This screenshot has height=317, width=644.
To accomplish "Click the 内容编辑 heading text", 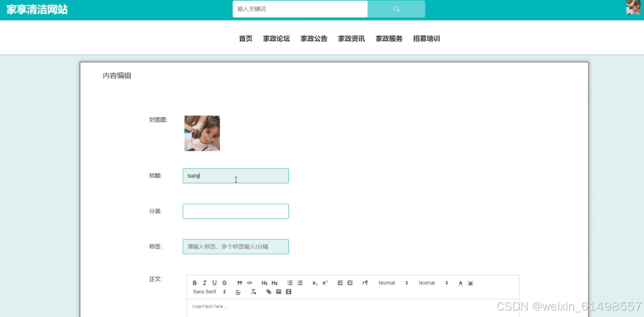I will [x=117, y=76].
